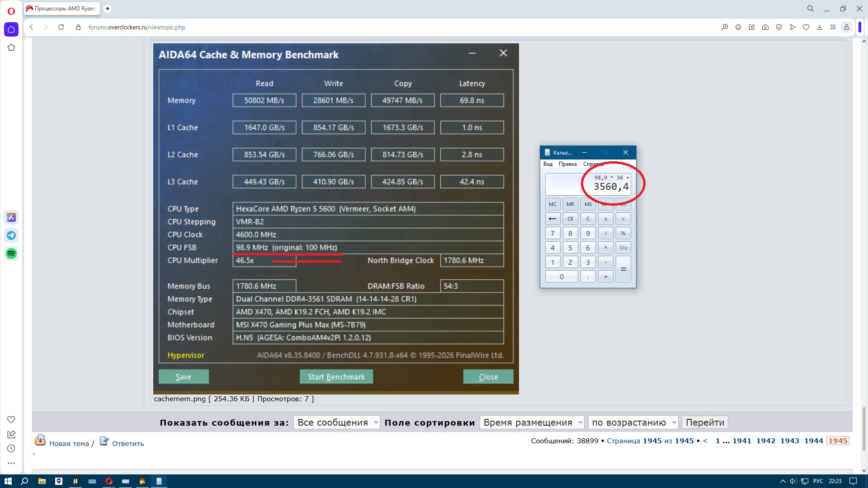Click the new topic folder icon
The width and height of the screenshot is (868, 488).
(40, 440)
